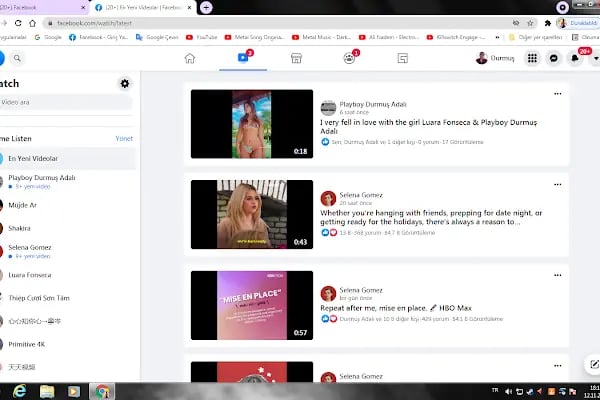600x400 pixels.
Task: Open the media player taskbar icon
Action: 74,391
